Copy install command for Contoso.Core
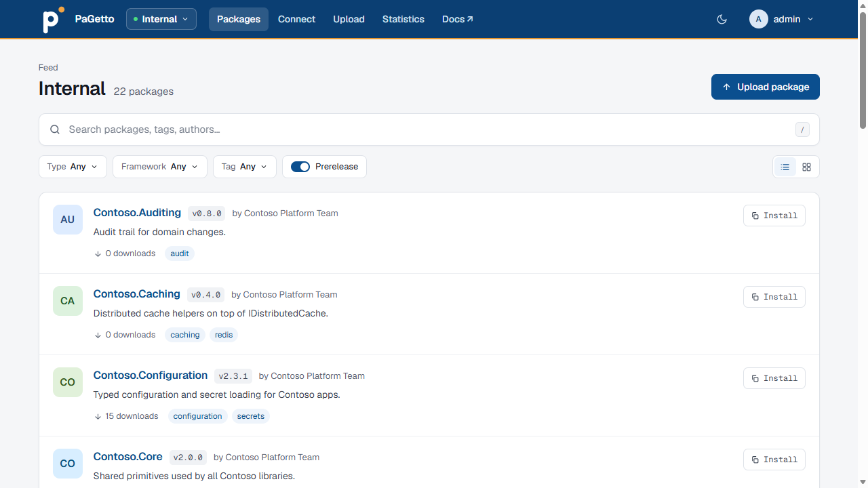The image size is (868, 488). tap(774, 460)
